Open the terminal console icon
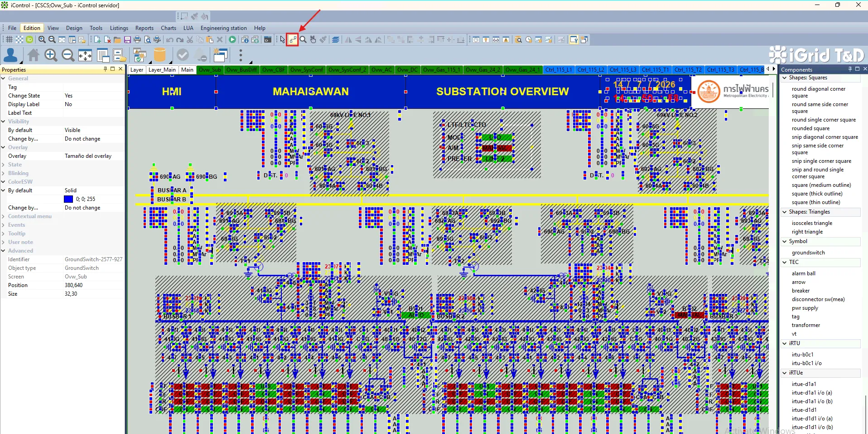Screen dimensions: 868x434 (x=268, y=40)
